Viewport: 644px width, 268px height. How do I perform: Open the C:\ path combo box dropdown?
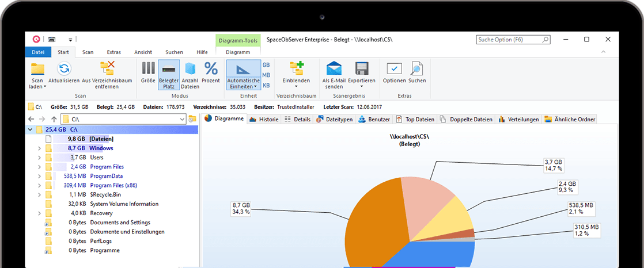(183, 119)
